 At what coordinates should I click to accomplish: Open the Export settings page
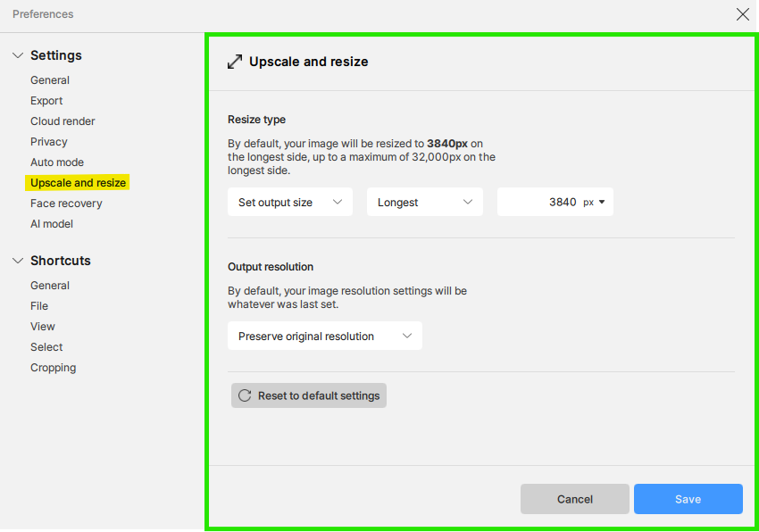point(46,101)
